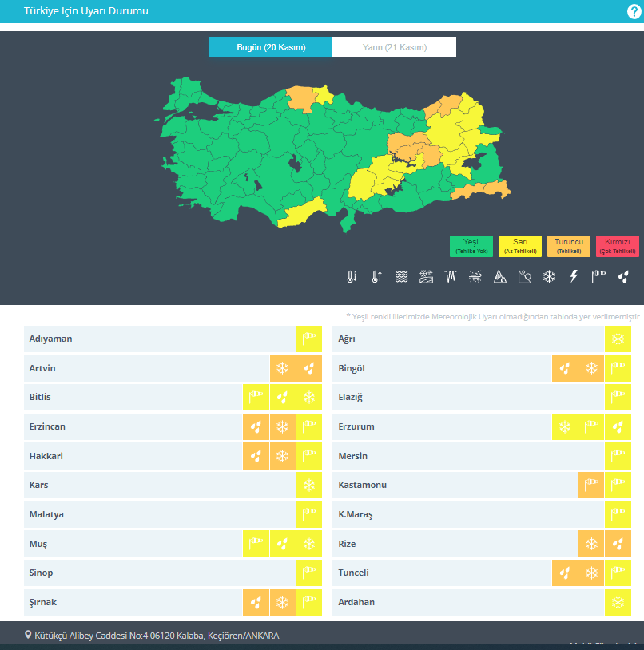Click the lightning bolt warning icon

(x=573, y=277)
